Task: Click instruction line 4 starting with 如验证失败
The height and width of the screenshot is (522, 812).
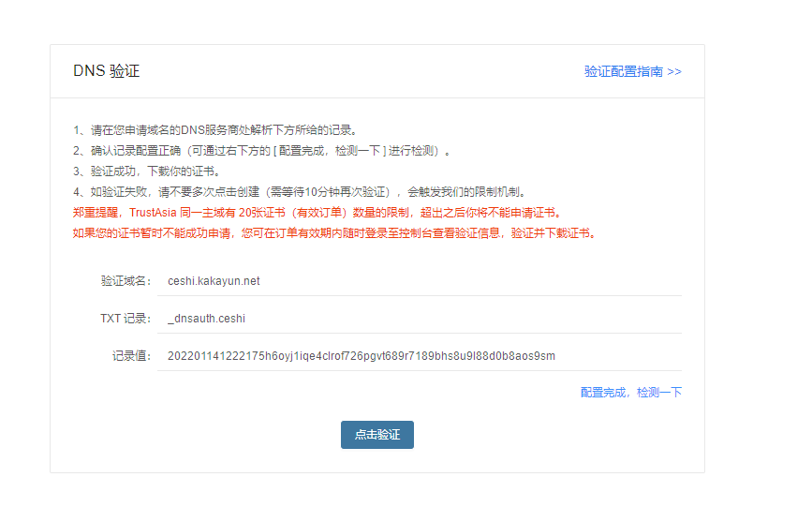Action: click(x=301, y=192)
